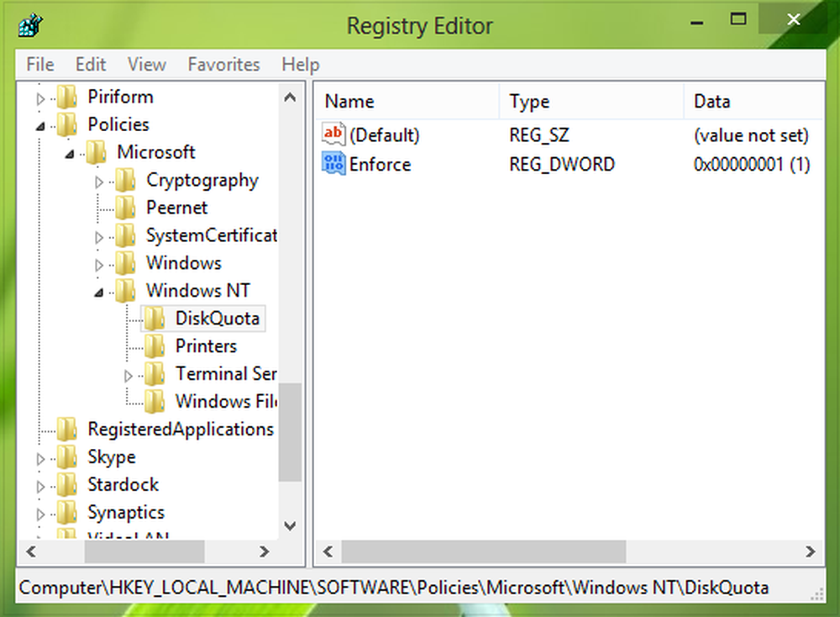
Task: Open the Favorites menu
Action: pos(224,65)
